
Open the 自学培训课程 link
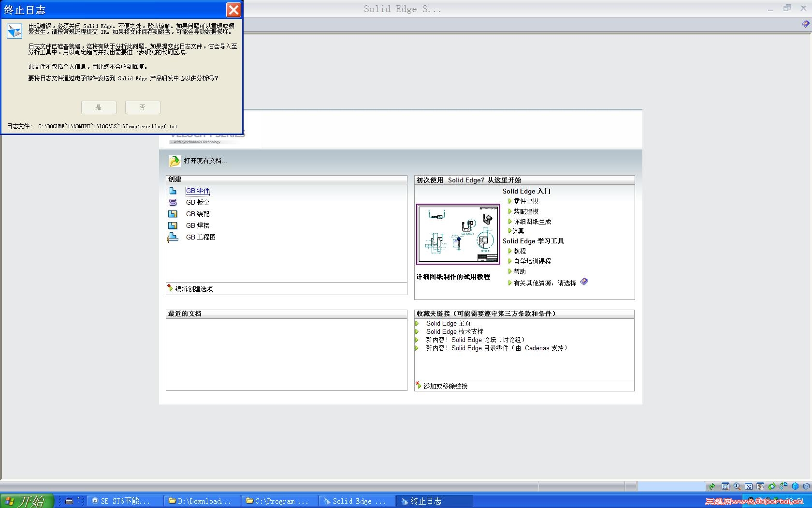(532, 261)
